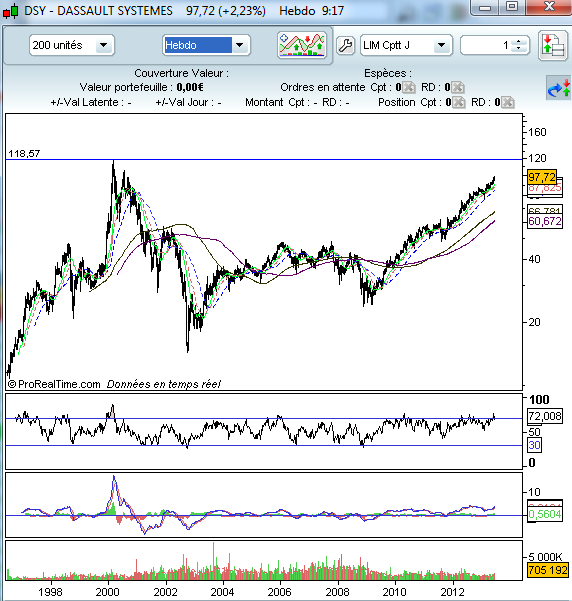Click the 2008 year label on time axis

337,592
